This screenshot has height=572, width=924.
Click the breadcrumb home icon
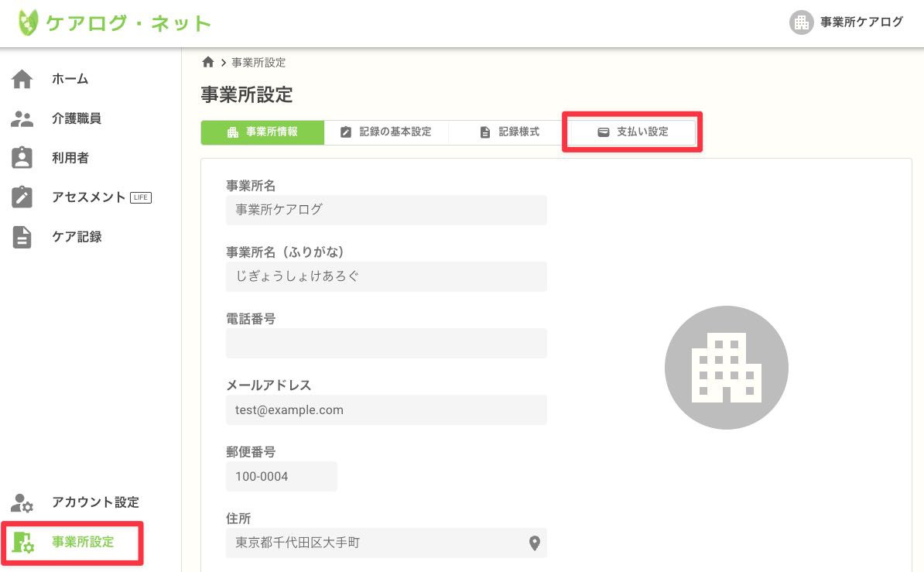(207, 62)
